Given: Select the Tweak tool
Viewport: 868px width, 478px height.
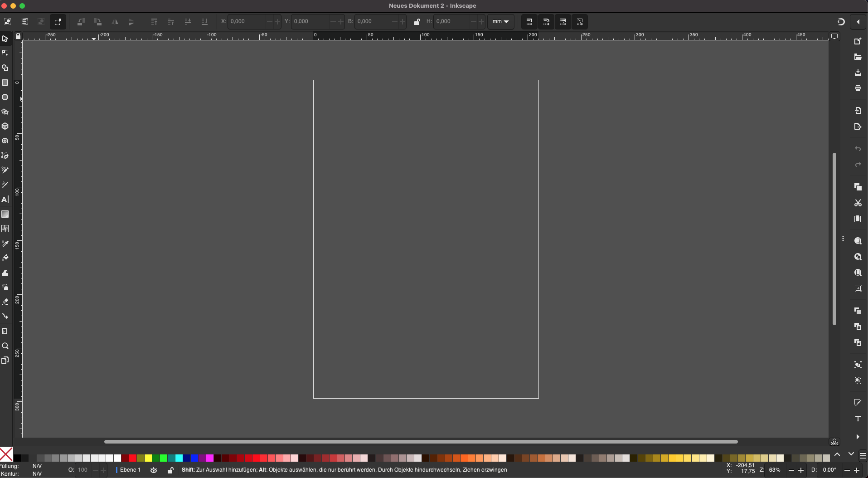Looking at the screenshot, I should pyautogui.click(x=5, y=273).
